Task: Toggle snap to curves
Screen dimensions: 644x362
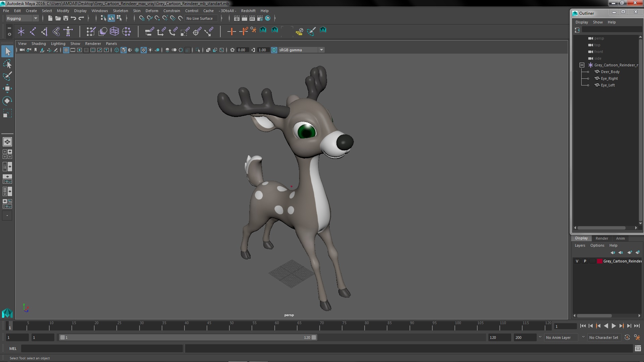Action: pyautogui.click(x=150, y=18)
